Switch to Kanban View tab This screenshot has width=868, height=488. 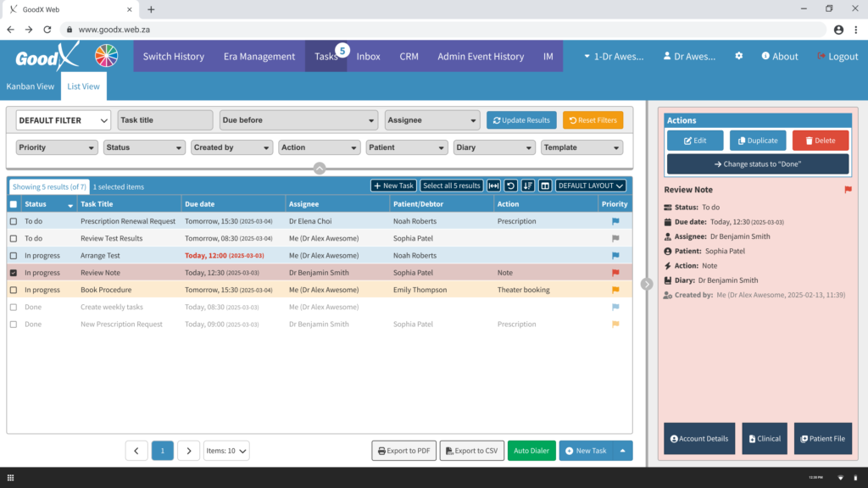31,86
